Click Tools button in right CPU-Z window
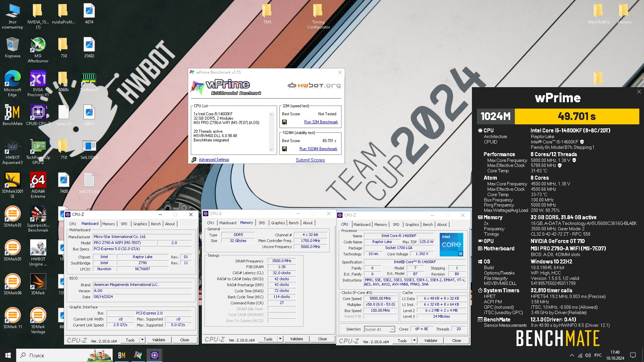Viewport: 644px width, 362px height. pos(402,341)
